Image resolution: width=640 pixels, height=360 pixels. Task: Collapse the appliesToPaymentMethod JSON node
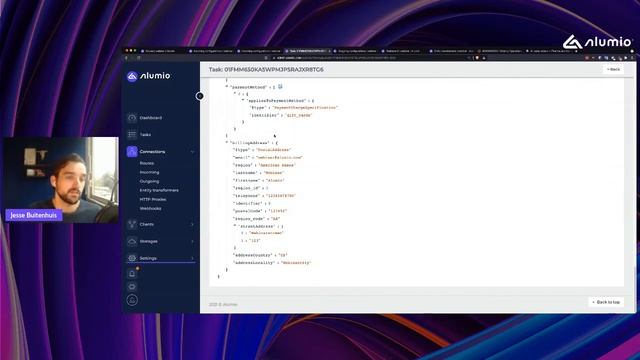point(243,100)
